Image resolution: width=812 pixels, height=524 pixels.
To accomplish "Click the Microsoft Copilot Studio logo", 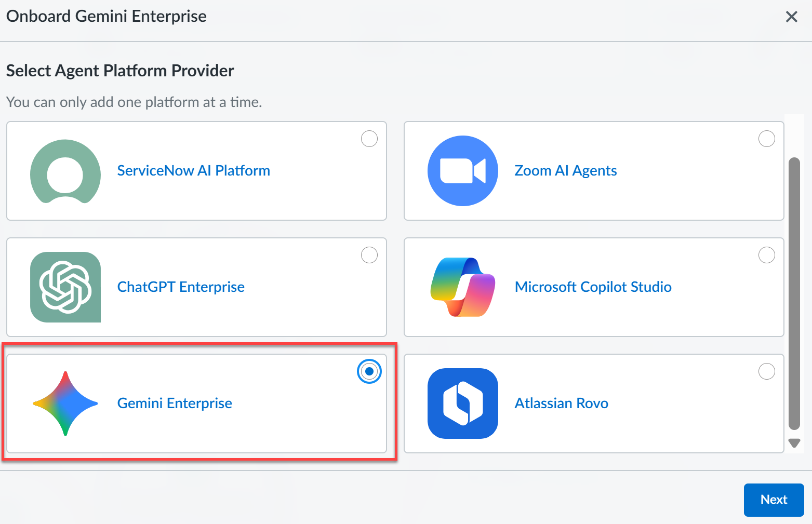I will [462, 287].
